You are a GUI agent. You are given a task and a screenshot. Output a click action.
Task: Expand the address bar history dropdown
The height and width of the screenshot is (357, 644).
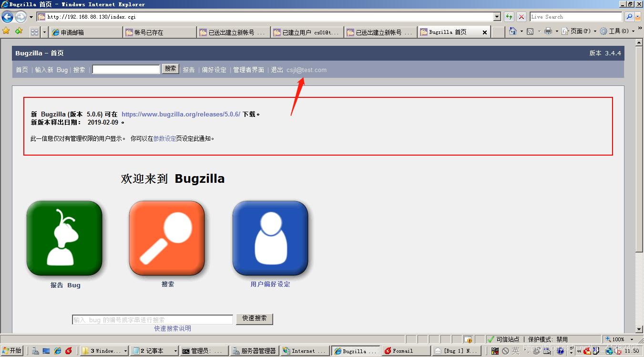point(497,17)
